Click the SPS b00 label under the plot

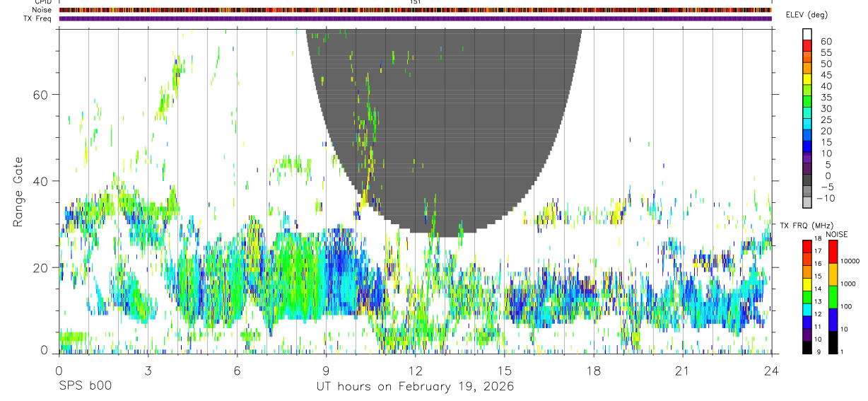85,386
